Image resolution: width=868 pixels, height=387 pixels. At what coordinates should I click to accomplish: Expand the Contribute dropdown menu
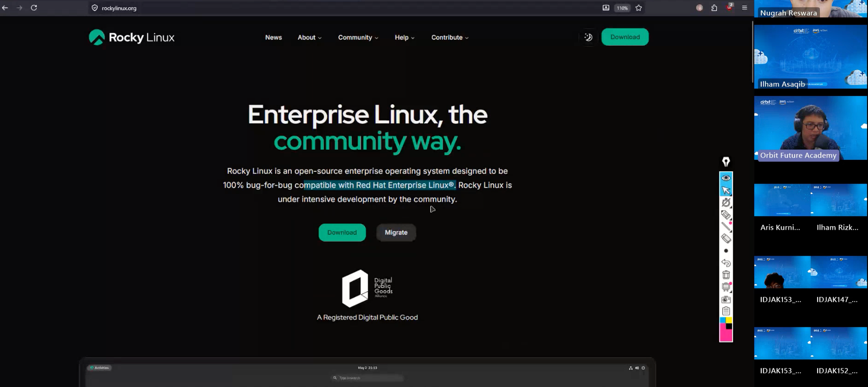(x=450, y=37)
